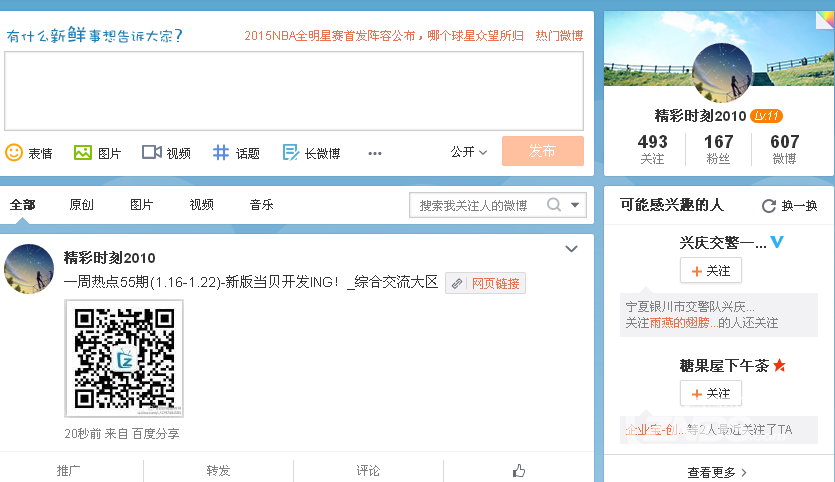
Task: Select the 全部 feed tab
Action: (22, 205)
